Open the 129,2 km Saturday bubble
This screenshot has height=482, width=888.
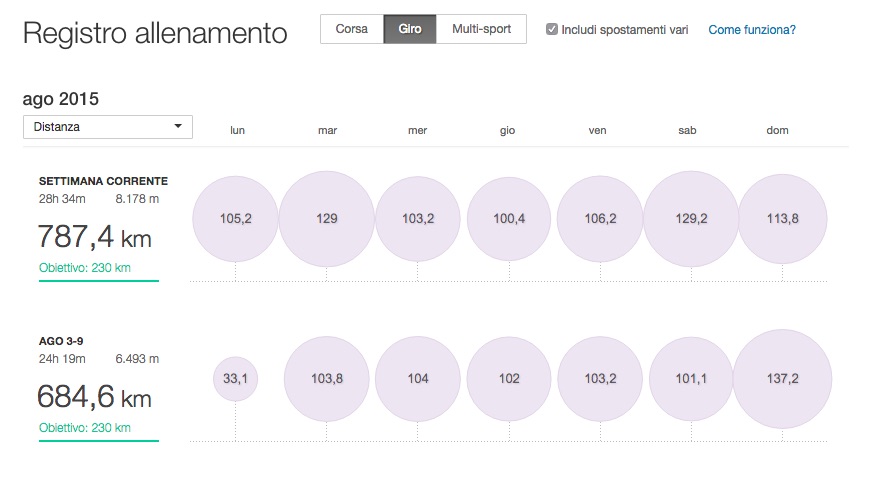pos(692,219)
